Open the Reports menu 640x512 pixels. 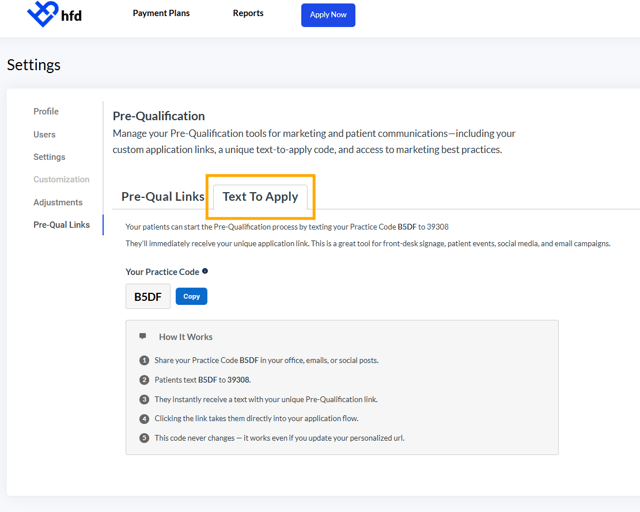(248, 13)
